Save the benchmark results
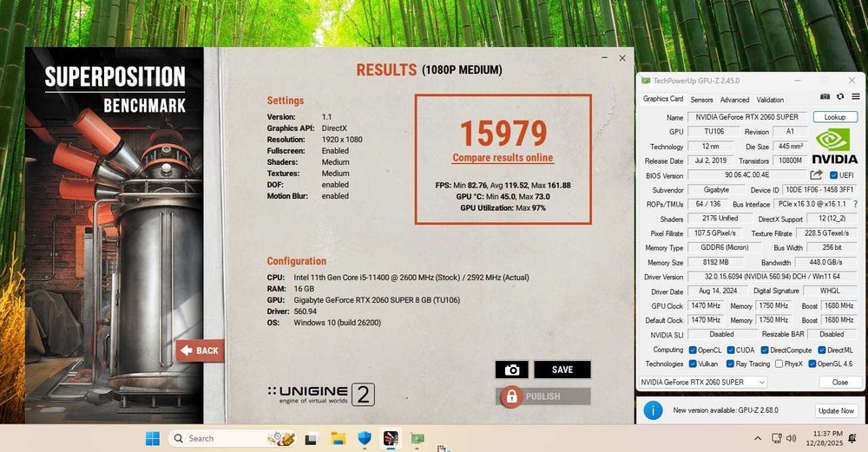Image resolution: width=868 pixels, height=452 pixels. coord(562,370)
